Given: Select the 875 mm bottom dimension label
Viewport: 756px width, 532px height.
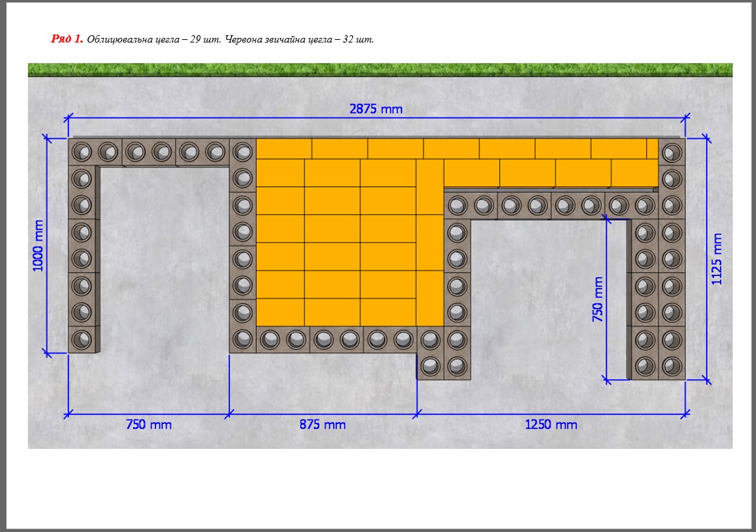Looking at the screenshot, I should (322, 424).
